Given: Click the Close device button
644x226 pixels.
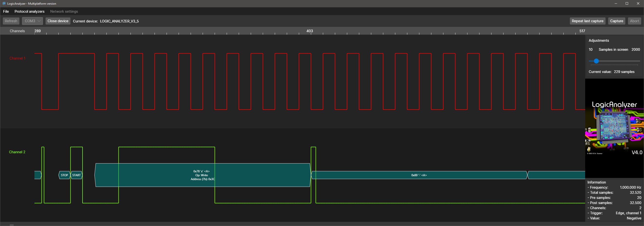Looking at the screenshot, I should coord(58,21).
